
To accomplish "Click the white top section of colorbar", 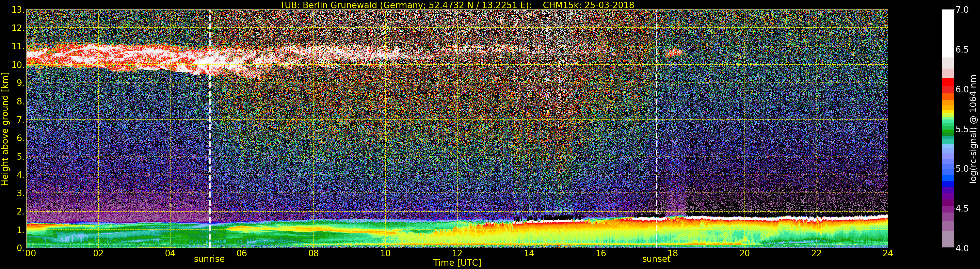I will pos(948,34).
